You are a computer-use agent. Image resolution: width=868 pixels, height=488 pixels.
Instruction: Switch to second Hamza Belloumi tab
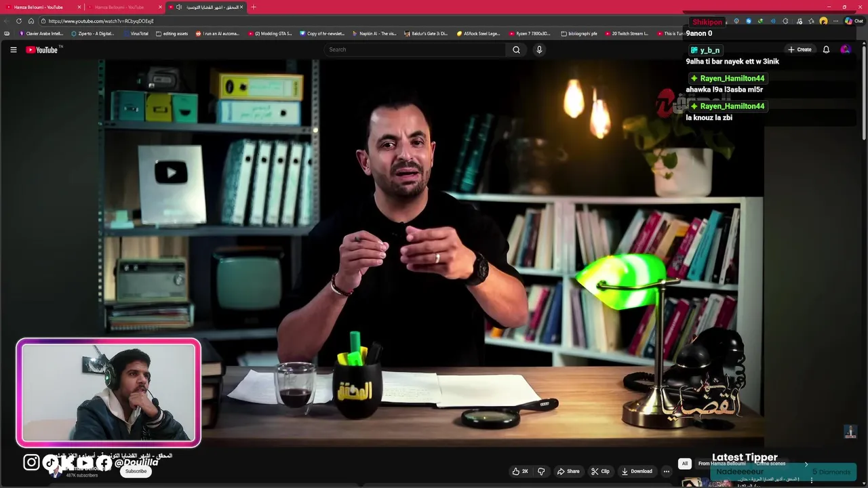point(123,7)
